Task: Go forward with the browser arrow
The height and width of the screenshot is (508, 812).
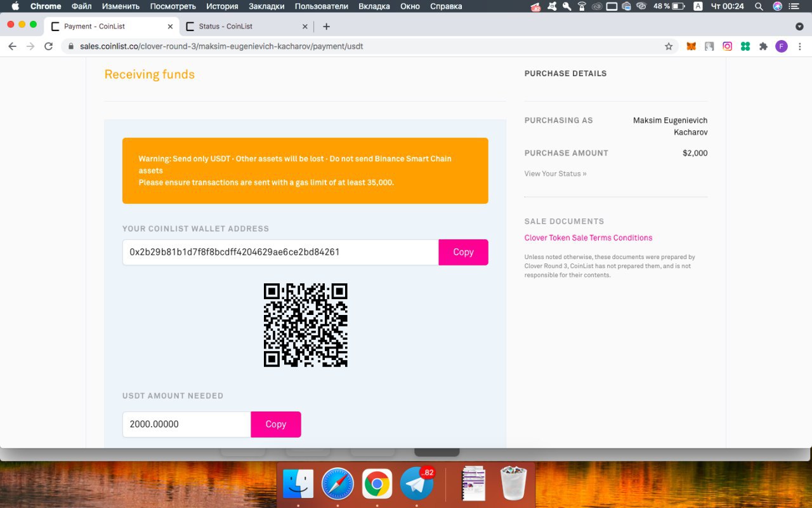Action: [x=30, y=46]
